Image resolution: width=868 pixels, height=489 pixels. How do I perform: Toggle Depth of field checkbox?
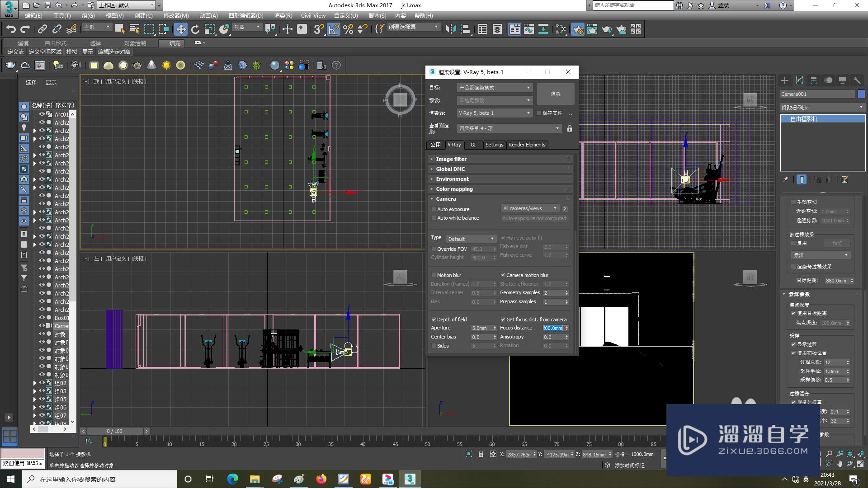434,319
